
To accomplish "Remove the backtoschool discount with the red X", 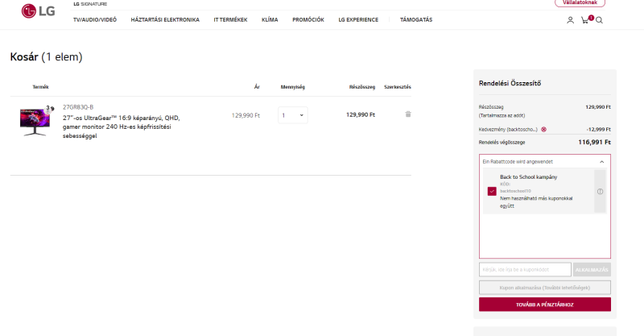I will (x=544, y=129).
